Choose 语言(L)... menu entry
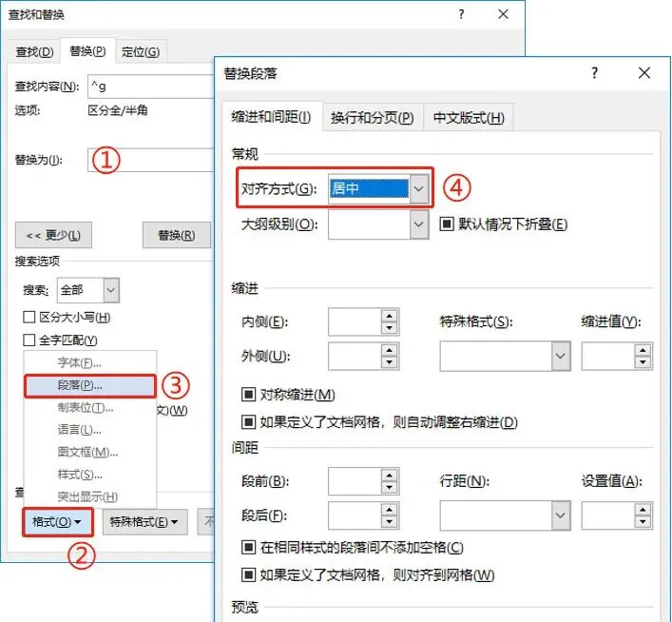 point(90,430)
